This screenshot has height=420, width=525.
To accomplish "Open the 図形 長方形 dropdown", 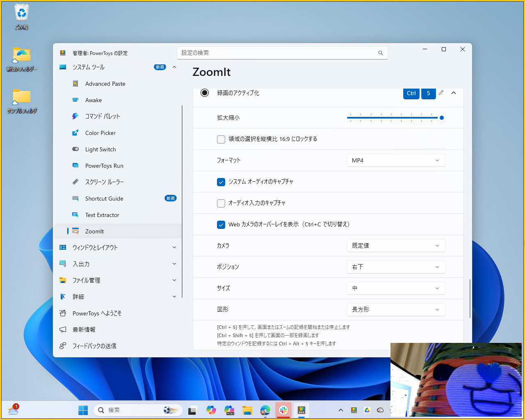I will [396, 310].
